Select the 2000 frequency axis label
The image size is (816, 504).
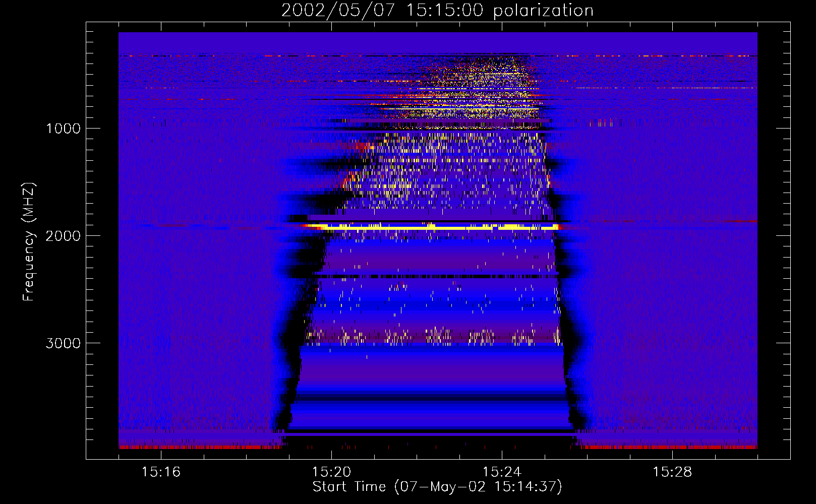click(x=63, y=236)
